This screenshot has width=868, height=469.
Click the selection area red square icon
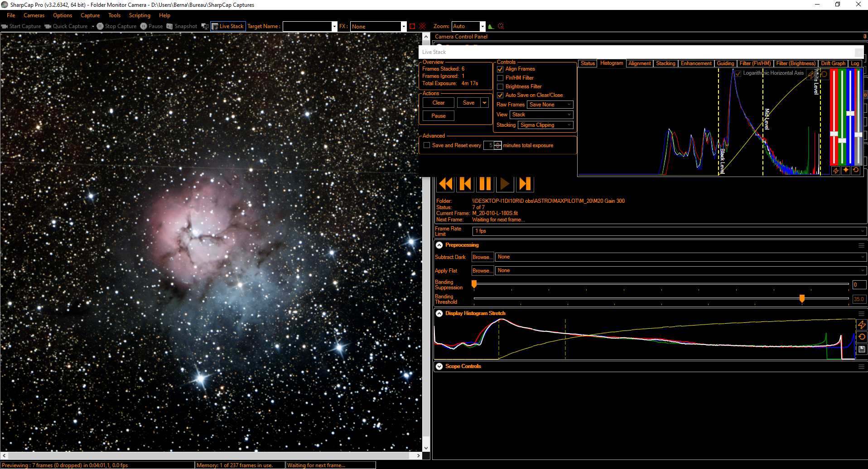pyautogui.click(x=412, y=26)
